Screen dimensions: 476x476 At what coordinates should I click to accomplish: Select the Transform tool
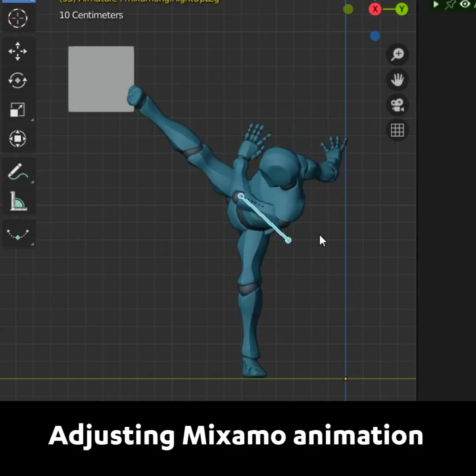pos(18,139)
